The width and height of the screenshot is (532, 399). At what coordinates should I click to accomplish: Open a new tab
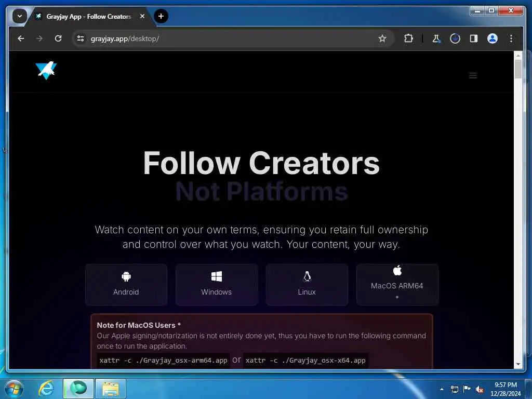coord(161,16)
